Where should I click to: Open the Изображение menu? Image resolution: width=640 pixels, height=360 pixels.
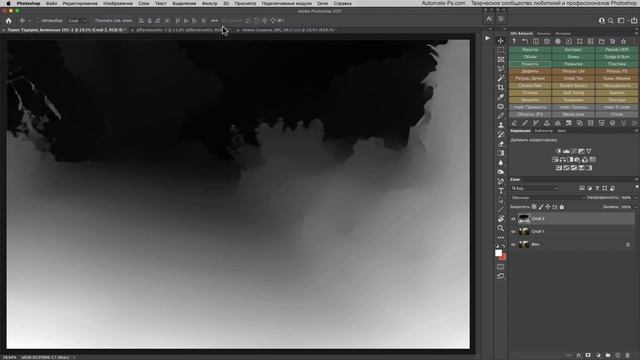click(x=118, y=3)
